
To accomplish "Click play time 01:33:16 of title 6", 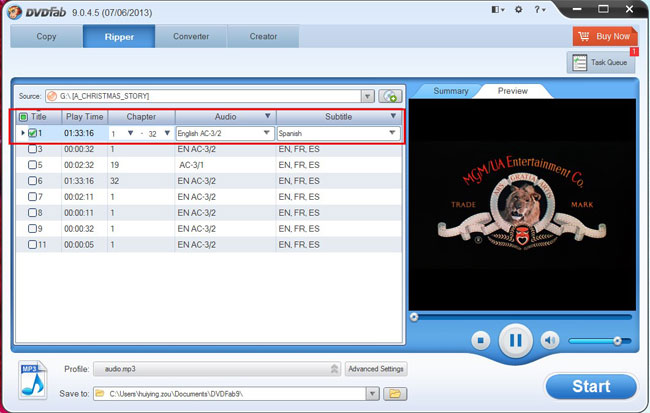I will pos(79,181).
